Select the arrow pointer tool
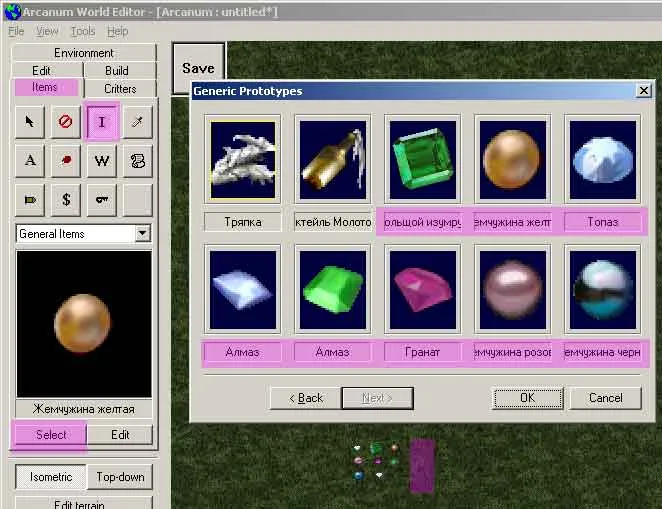The height and width of the screenshot is (509, 662). [30, 122]
